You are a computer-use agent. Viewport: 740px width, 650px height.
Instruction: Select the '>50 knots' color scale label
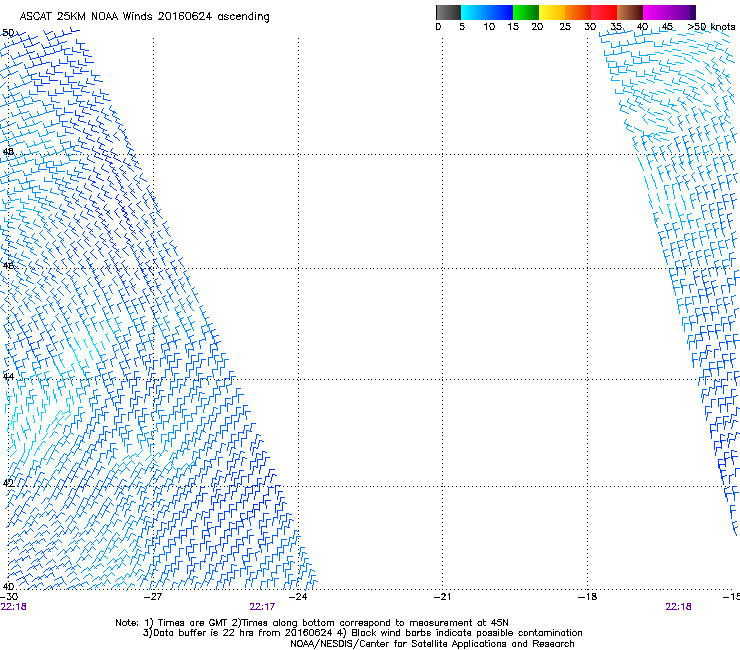coord(711,27)
